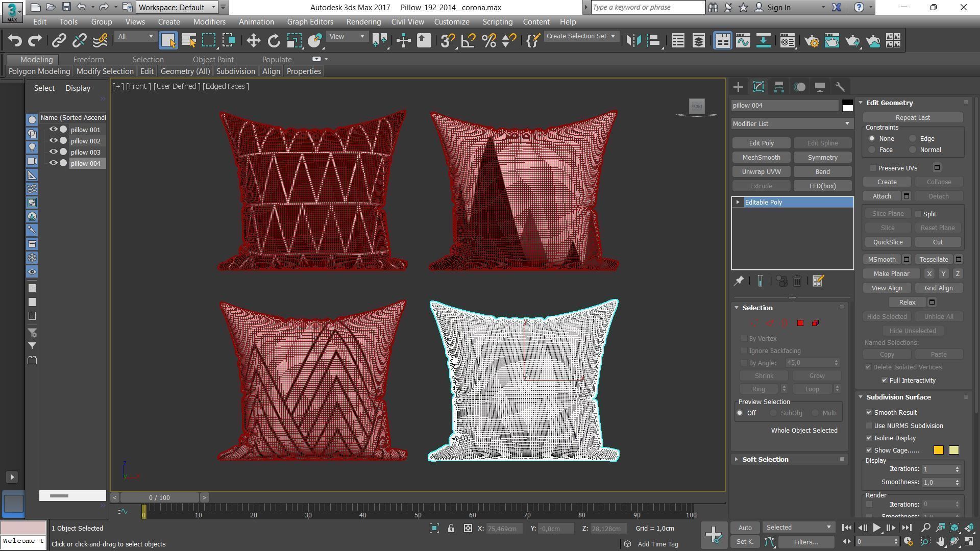Toggle the 3D Snaps button
980x551 pixels.
coord(448,40)
